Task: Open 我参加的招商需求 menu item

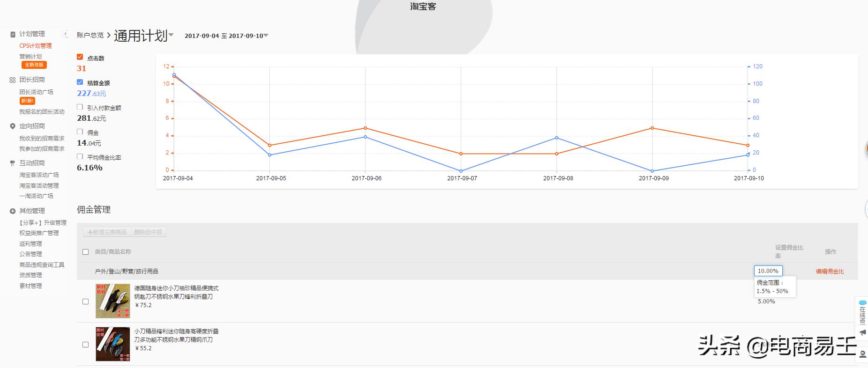Action: click(42, 149)
